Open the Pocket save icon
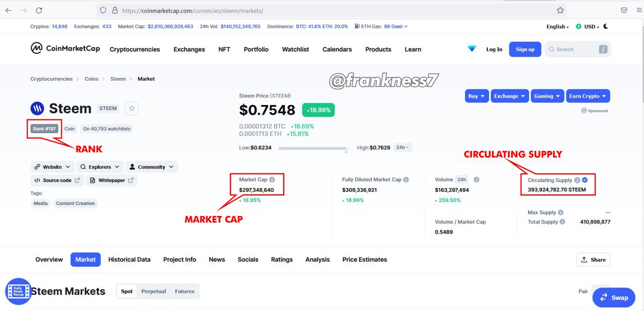Image resolution: width=644 pixels, height=311 pixels. tap(624, 10)
